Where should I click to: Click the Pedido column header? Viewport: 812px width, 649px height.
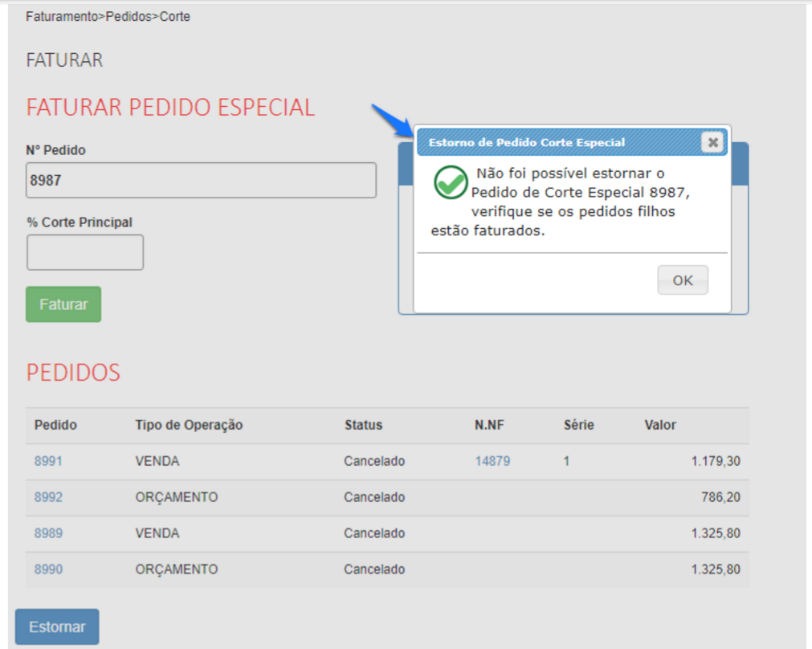click(55, 425)
